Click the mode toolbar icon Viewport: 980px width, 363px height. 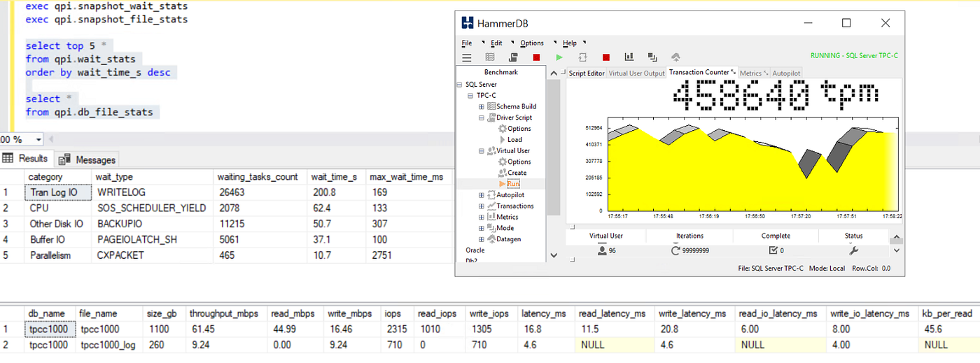[652, 57]
